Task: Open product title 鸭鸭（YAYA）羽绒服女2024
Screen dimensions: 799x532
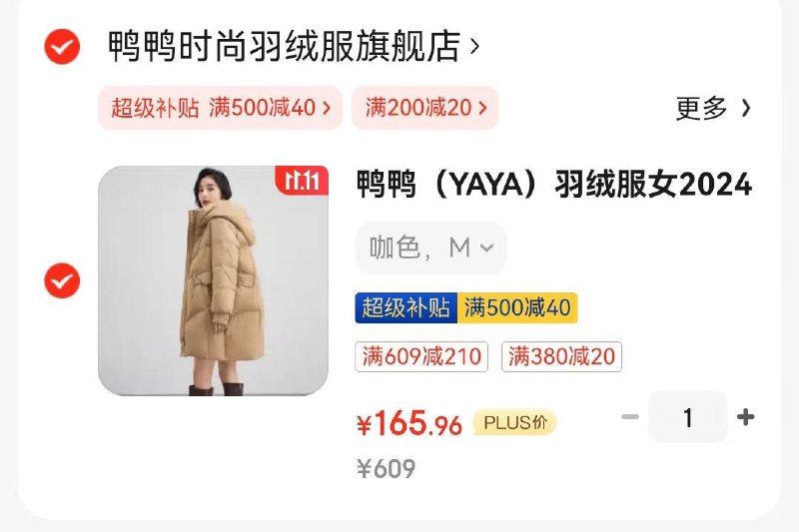Action: coord(554,184)
